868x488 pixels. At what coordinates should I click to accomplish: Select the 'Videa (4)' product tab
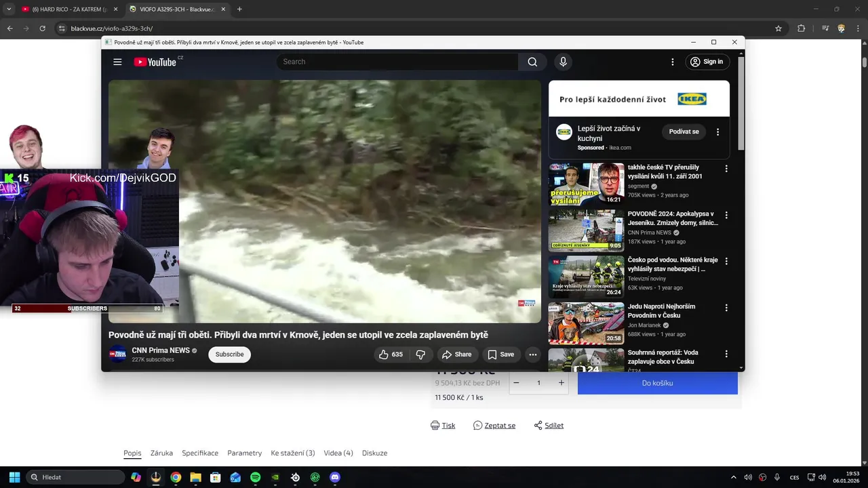[x=338, y=453]
